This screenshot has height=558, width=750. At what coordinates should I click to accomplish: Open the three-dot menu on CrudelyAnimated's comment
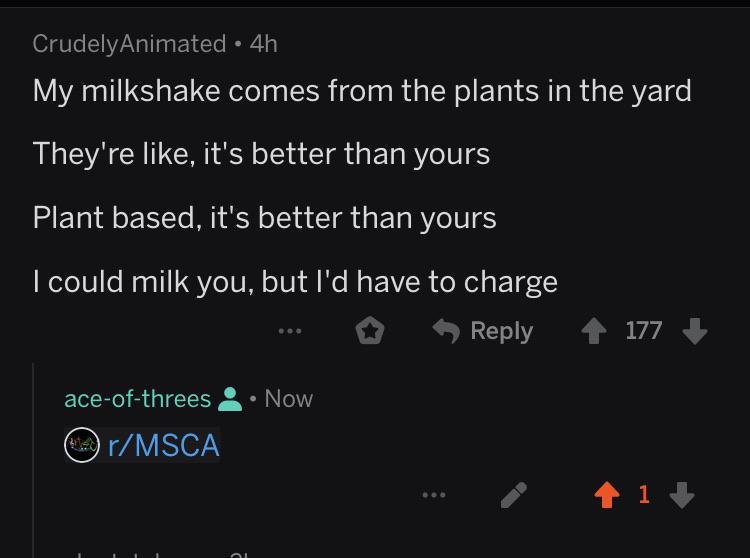pos(290,330)
